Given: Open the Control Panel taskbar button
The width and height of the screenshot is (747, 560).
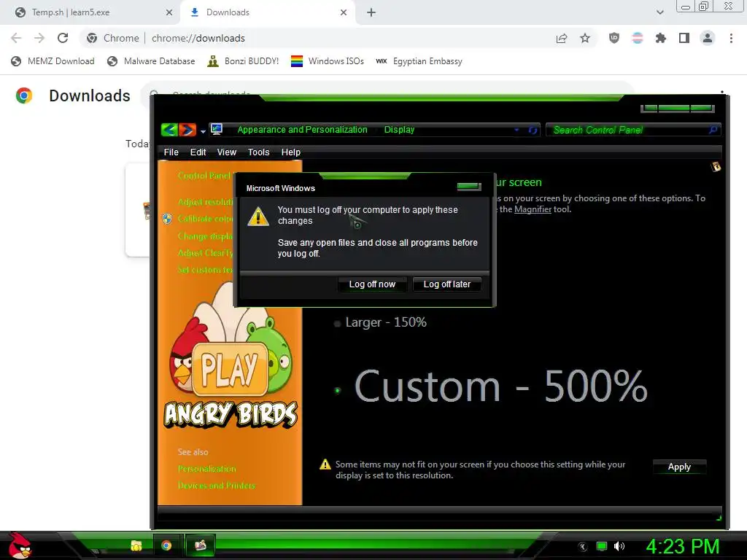Looking at the screenshot, I should (x=200, y=545).
